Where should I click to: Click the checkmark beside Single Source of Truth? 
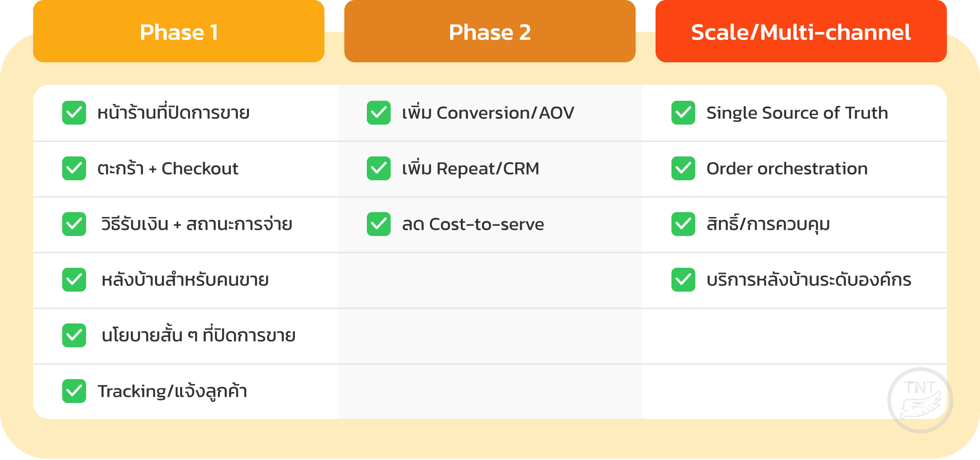[683, 113]
